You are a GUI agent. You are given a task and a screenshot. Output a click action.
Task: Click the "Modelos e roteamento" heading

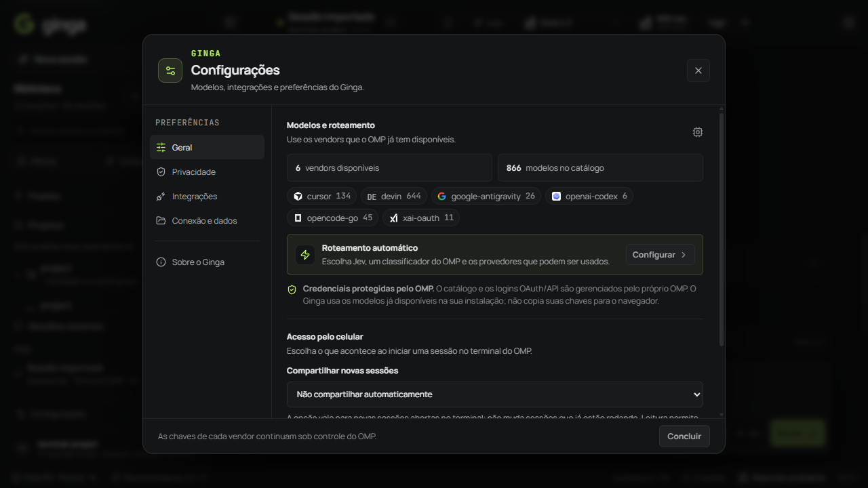tap(331, 125)
